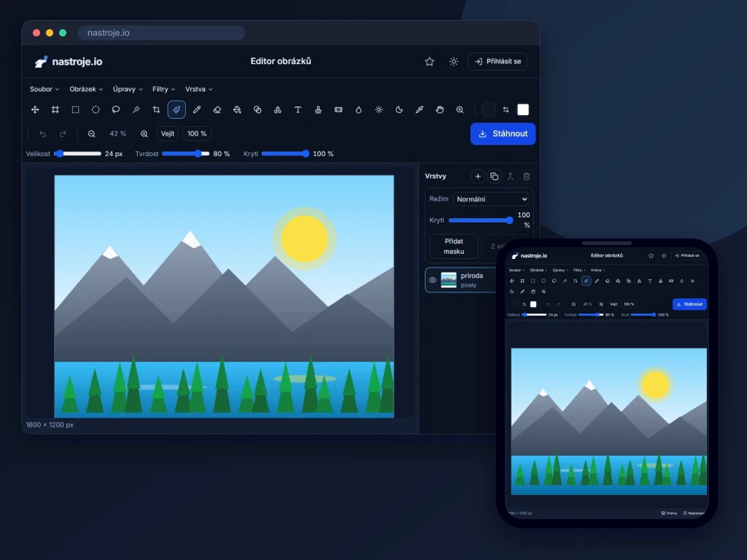Select the Text tool in desktop toolbar
The height and width of the screenshot is (560, 747).
[x=298, y=109]
